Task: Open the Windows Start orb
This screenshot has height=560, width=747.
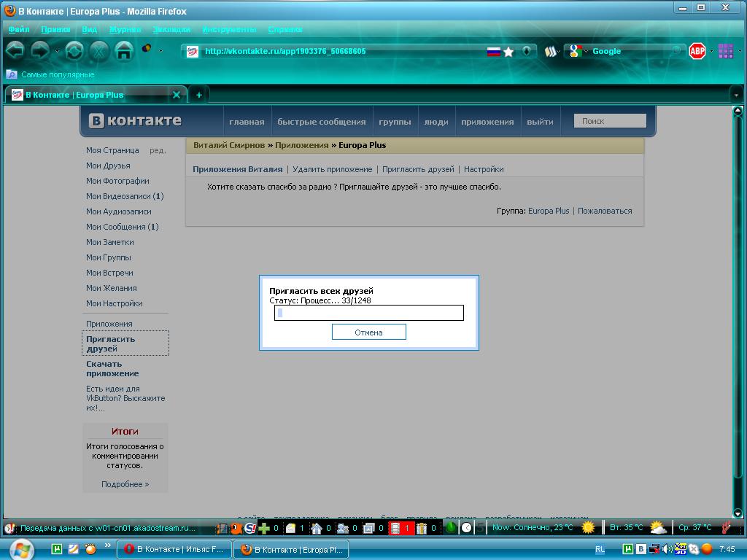Action: click(x=22, y=549)
